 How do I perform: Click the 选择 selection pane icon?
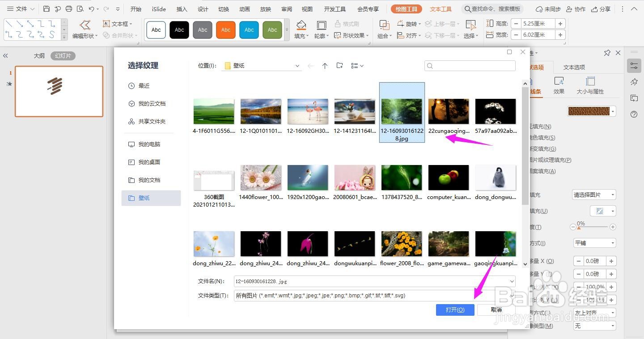point(470,25)
